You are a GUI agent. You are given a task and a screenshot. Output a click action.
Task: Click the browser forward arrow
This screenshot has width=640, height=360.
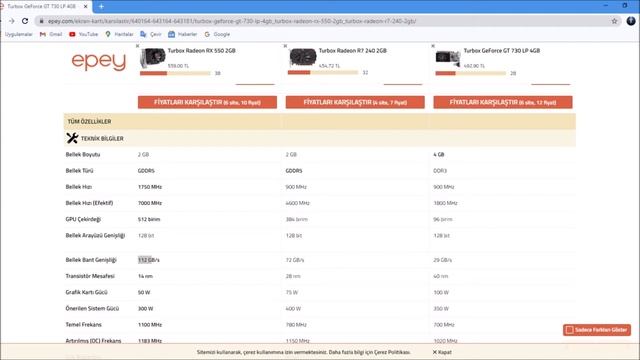click(x=11, y=21)
